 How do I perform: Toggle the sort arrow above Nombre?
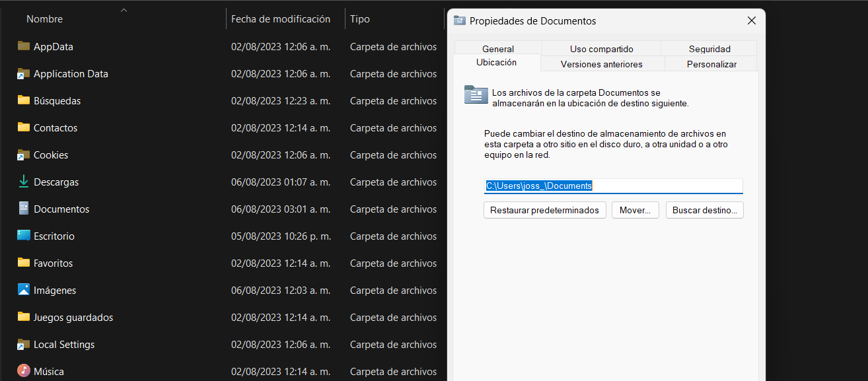click(x=124, y=11)
